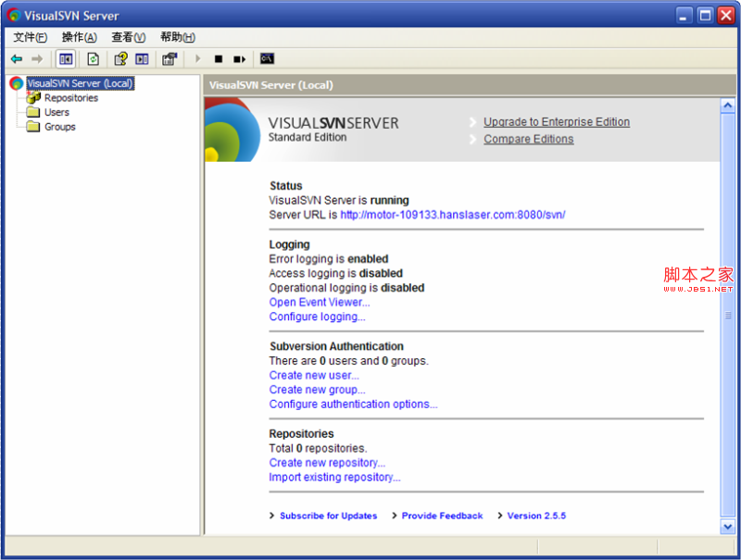Screen dimensions: 741x560
Task: Minimize the VisualSVN Server window
Action: pos(683,16)
